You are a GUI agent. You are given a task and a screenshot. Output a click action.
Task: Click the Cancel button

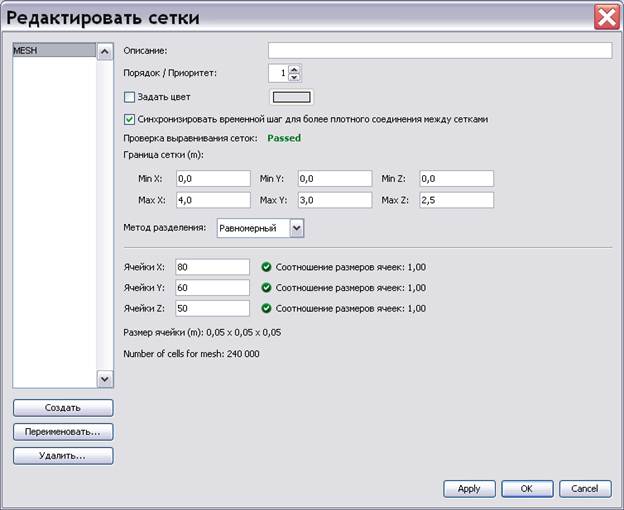pos(585,489)
